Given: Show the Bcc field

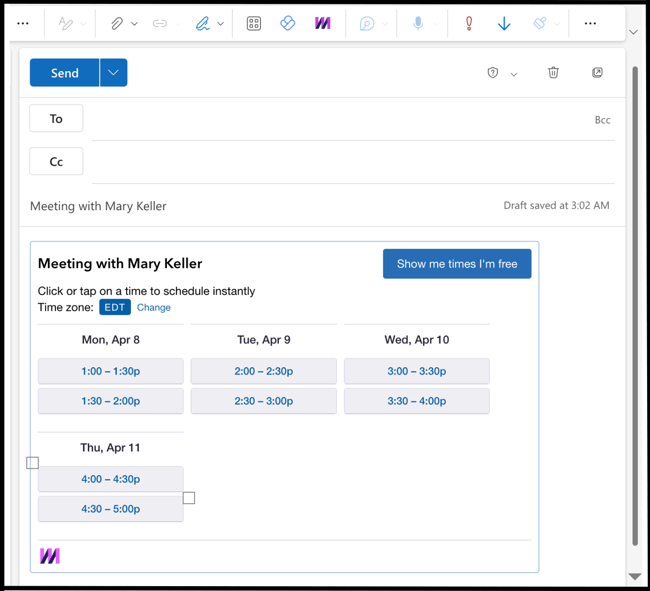Looking at the screenshot, I should [602, 120].
